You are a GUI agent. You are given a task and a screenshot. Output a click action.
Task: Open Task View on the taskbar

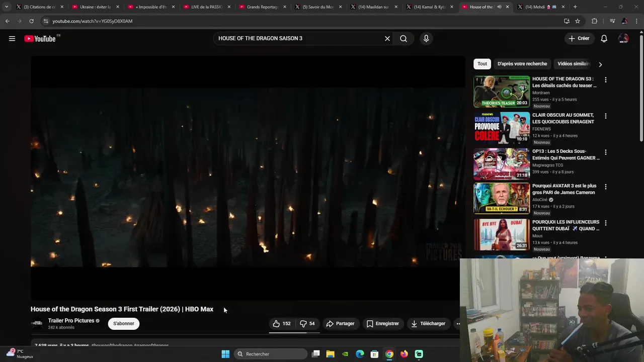click(x=316, y=354)
